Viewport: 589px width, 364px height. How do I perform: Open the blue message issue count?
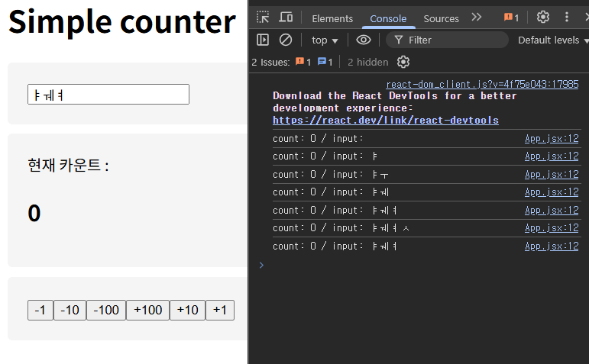click(325, 62)
